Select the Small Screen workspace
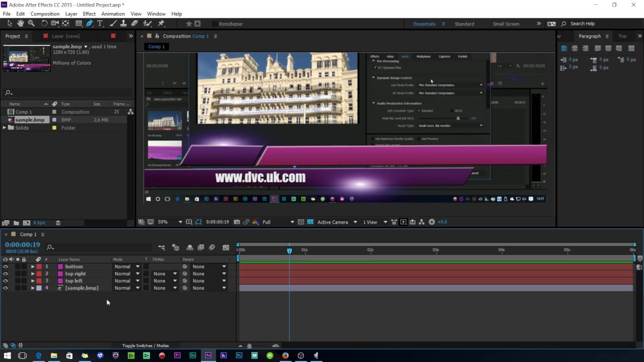The height and width of the screenshot is (362, 644). tap(506, 24)
